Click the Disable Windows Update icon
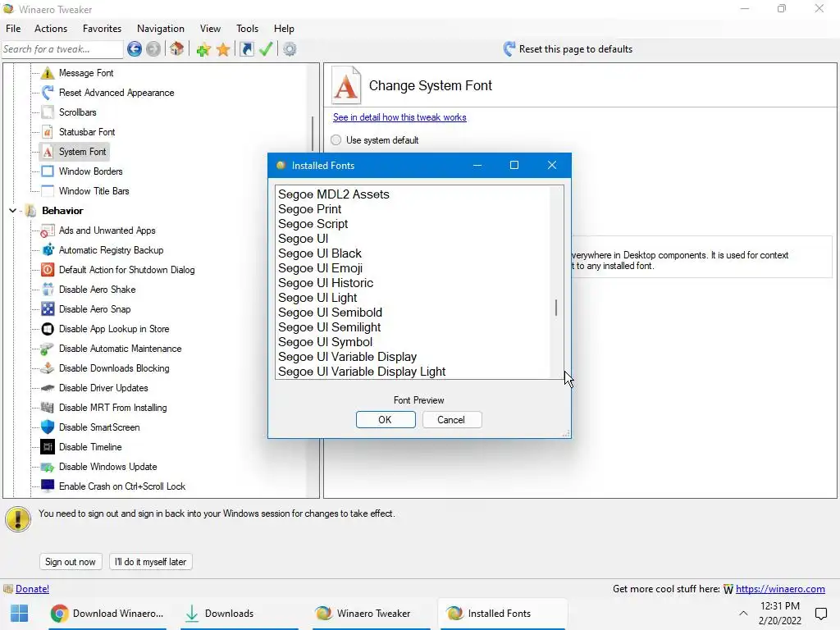Viewport: 840px width, 630px height. click(x=48, y=467)
